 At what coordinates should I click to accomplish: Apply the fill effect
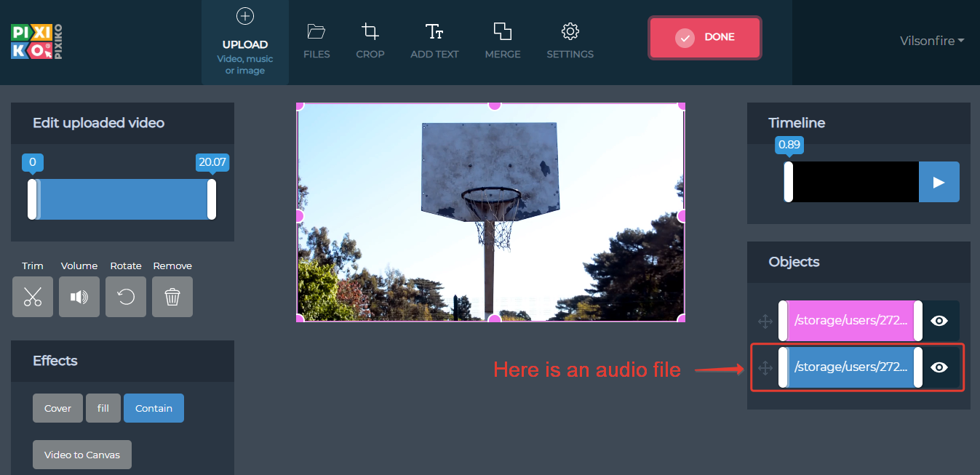pos(103,408)
